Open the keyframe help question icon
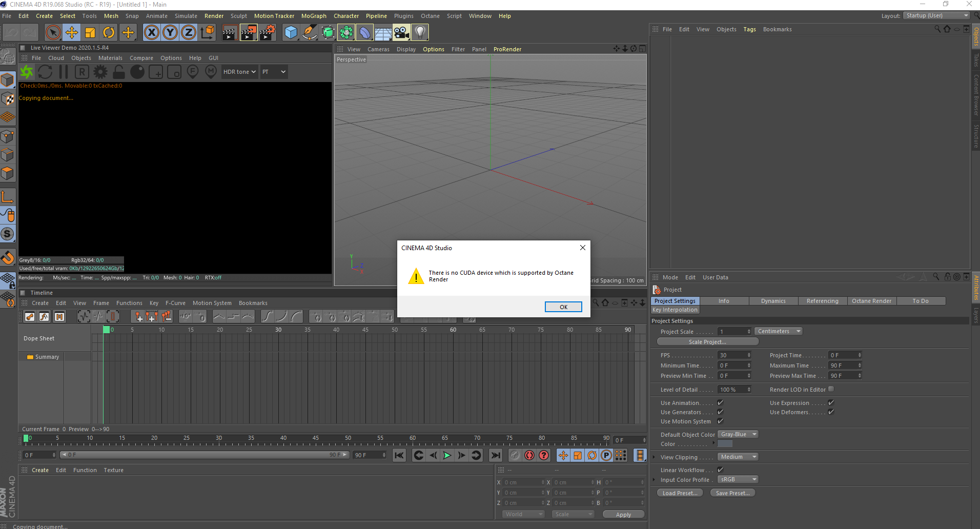 point(544,455)
